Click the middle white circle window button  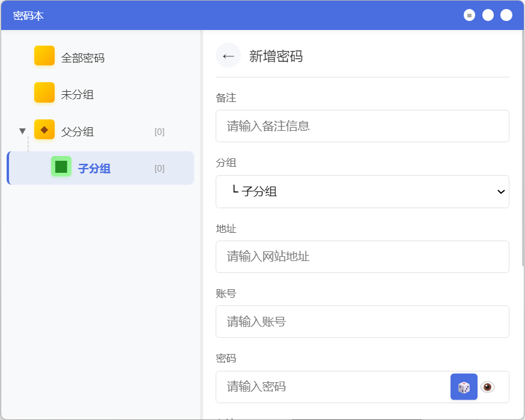(x=488, y=15)
